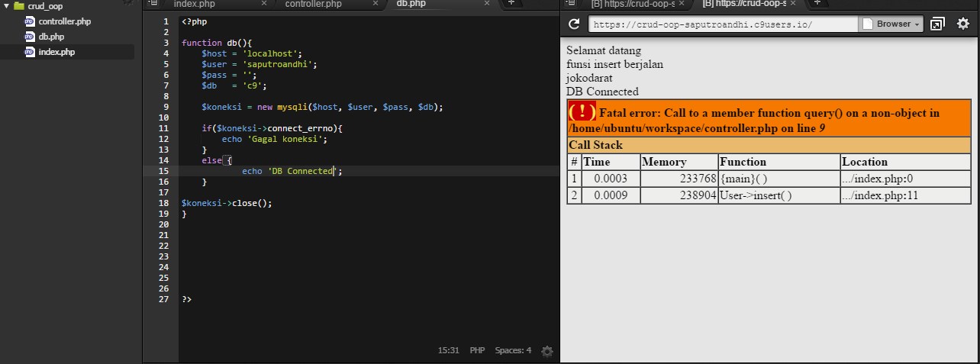Click the new mysqli connection line
This screenshot has width=980, height=364.
[x=322, y=107]
